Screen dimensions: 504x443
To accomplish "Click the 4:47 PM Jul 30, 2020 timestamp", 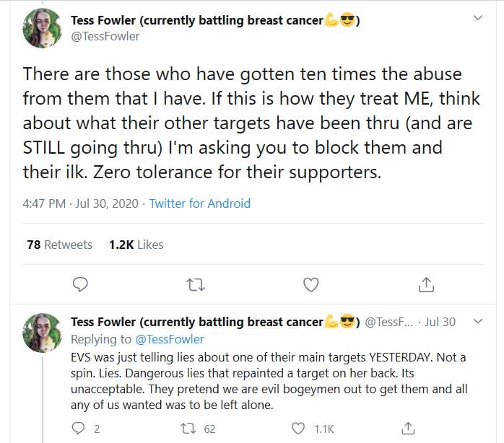I will pyautogui.click(x=80, y=203).
